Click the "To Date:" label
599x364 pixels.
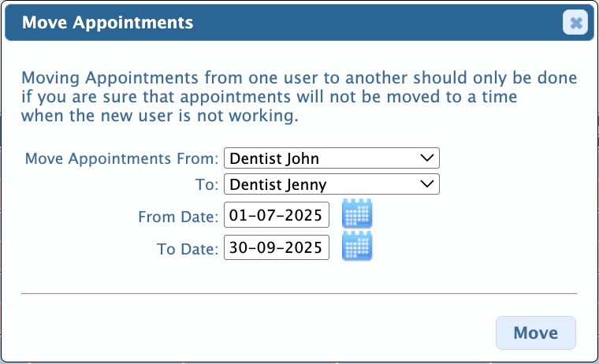click(188, 249)
